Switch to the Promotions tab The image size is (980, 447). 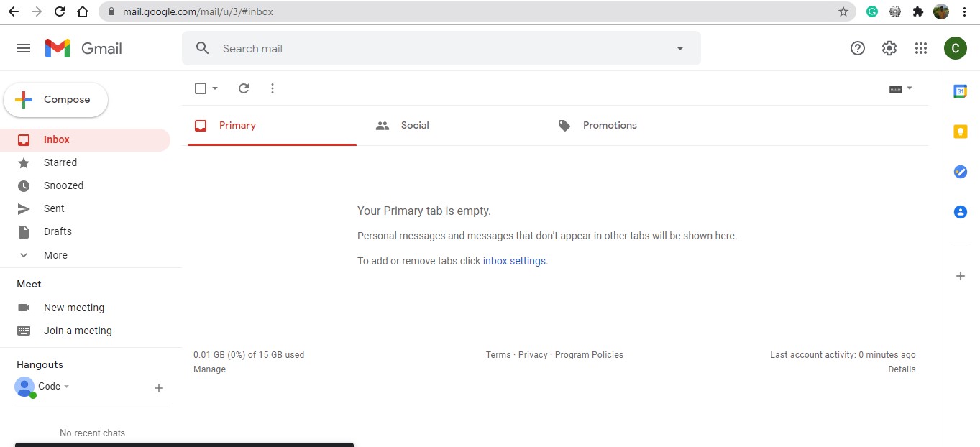click(x=609, y=125)
